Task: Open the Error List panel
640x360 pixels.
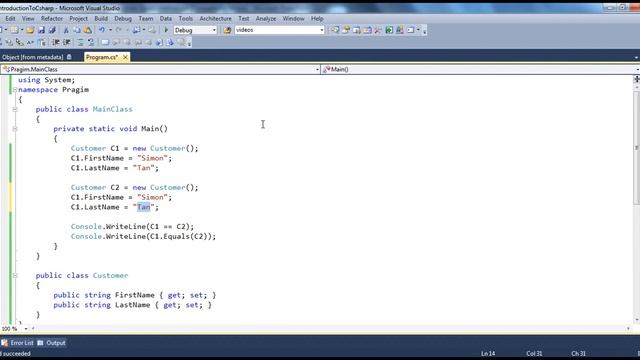Action: pyautogui.click(x=18, y=343)
